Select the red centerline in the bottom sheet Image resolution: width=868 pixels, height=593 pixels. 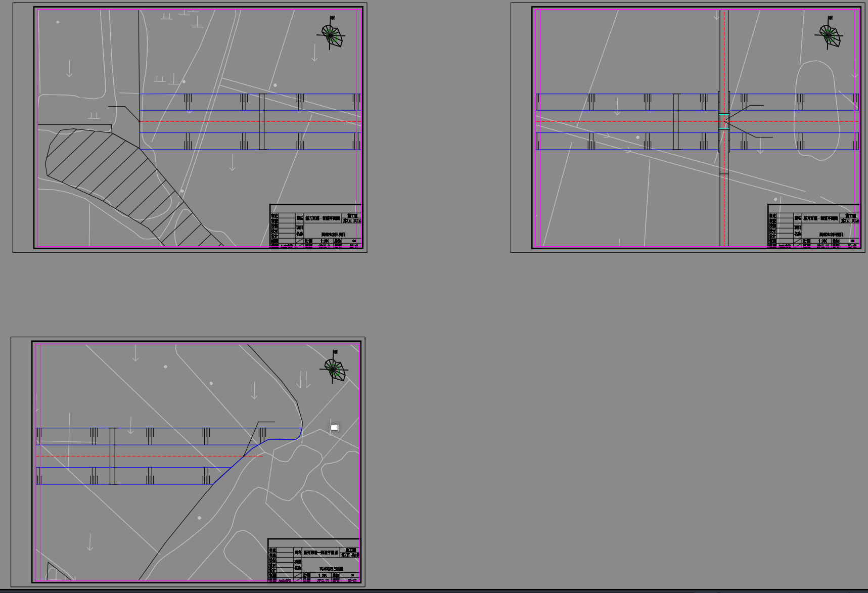(x=149, y=456)
